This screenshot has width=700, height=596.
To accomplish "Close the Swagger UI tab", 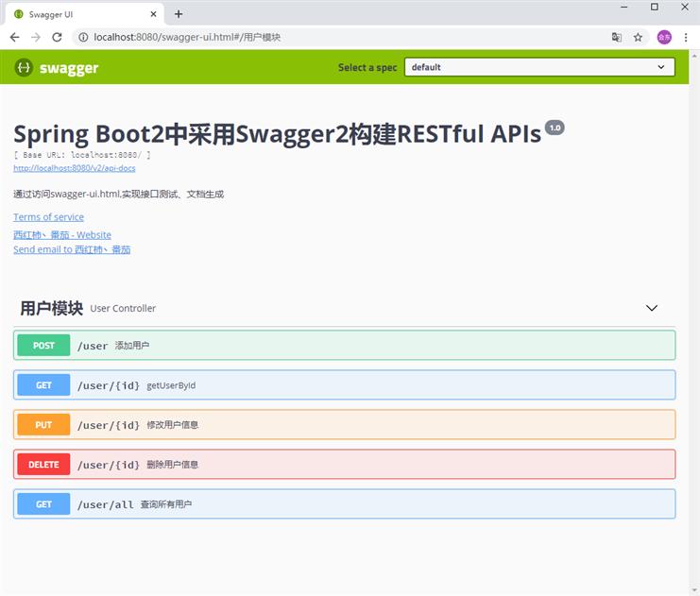I will (153, 14).
